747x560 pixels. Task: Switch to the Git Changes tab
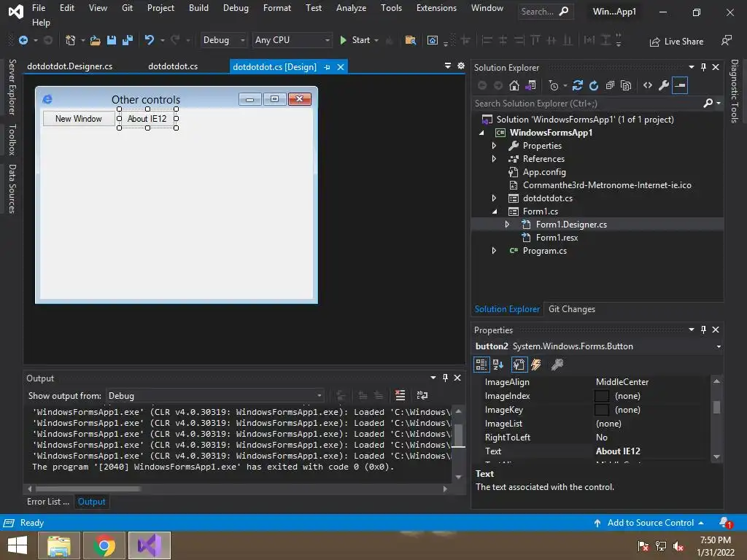point(572,309)
